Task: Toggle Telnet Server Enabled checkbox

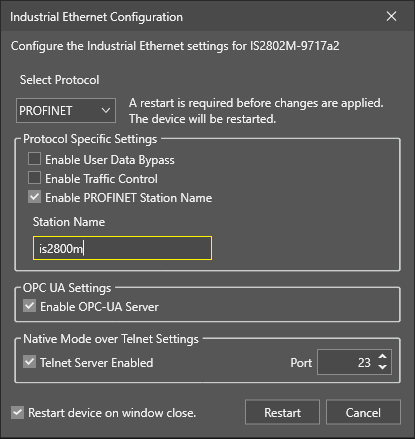Action: coord(29,362)
